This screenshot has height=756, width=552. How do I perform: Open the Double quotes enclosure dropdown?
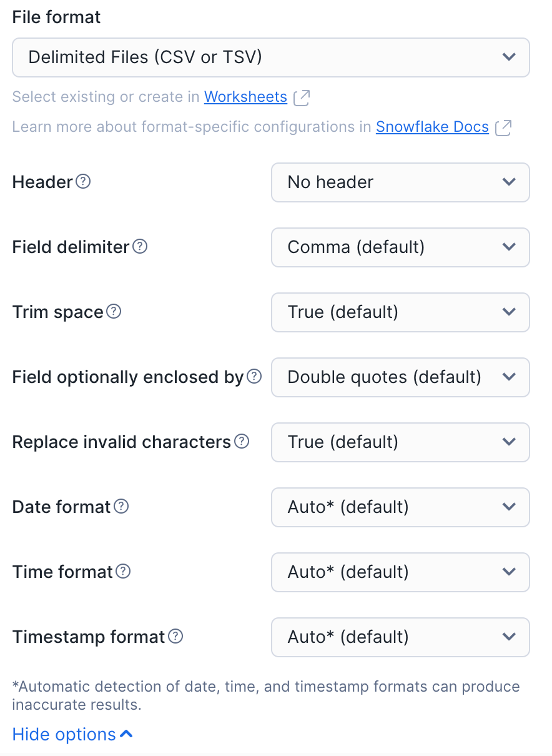(x=400, y=377)
